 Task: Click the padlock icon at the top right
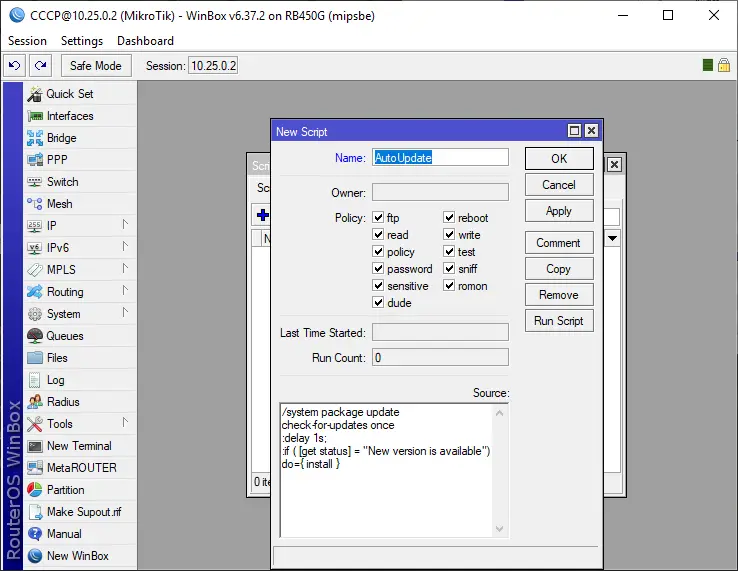point(724,65)
